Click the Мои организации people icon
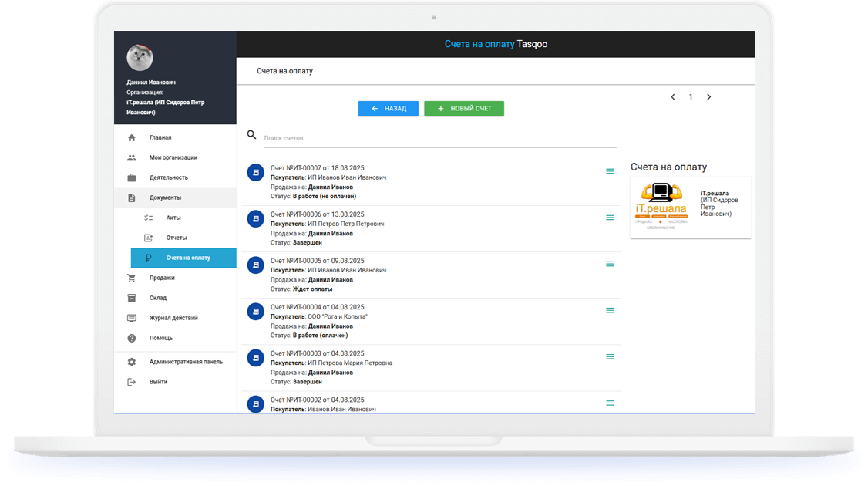 [x=131, y=158]
